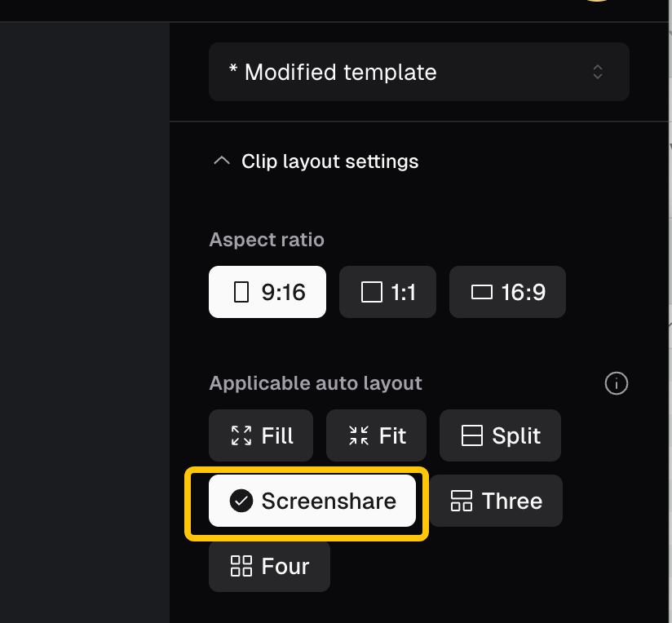The height and width of the screenshot is (623, 672).
Task: Choose the Fit auto layout
Action: pyautogui.click(x=376, y=435)
